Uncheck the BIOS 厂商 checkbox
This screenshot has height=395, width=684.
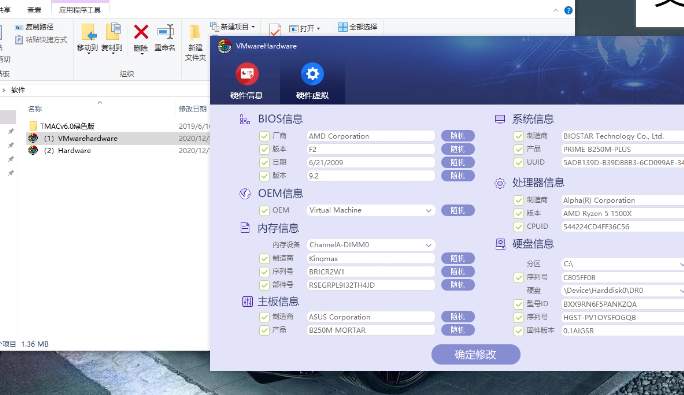(x=264, y=136)
